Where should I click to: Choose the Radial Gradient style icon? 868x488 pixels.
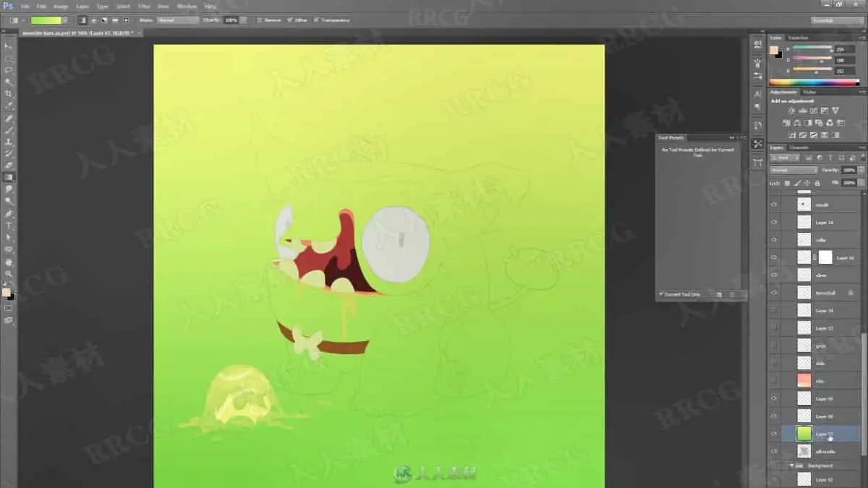pyautogui.click(x=93, y=20)
